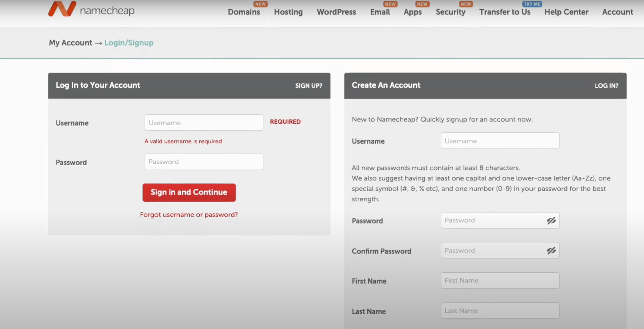Focus the login Password field
This screenshot has height=329, width=644.
[204, 162]
